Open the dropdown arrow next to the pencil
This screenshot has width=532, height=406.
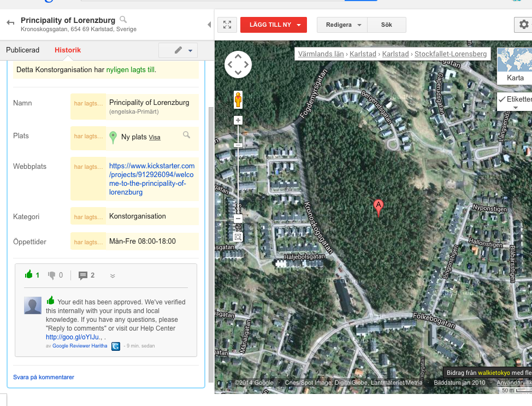pos(190,51)
